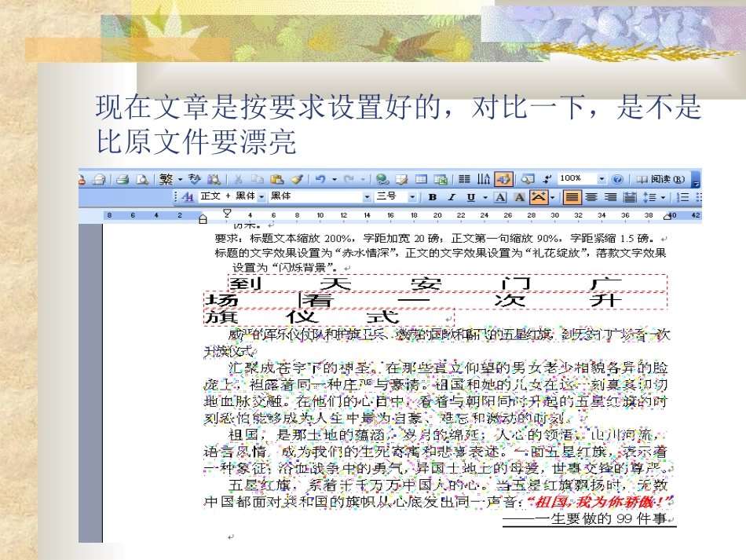Click the Redo arrow icon
746x560 pixels.
pyautogui.click(x=349, y=179)
